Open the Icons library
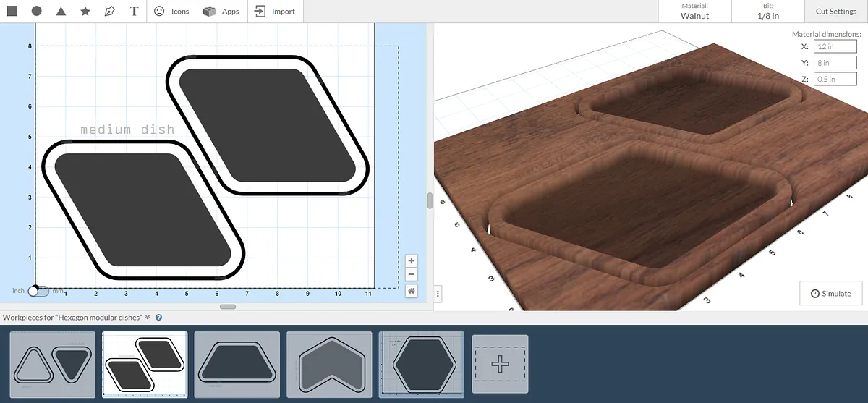This screenshot has width=868, height=403. click(x=171, y=12)
